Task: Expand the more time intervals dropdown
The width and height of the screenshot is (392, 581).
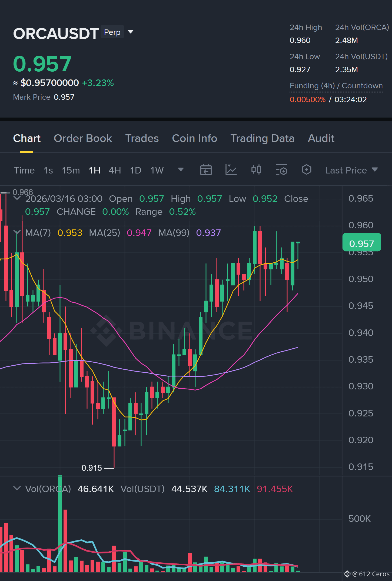Action: pos(181,170)
